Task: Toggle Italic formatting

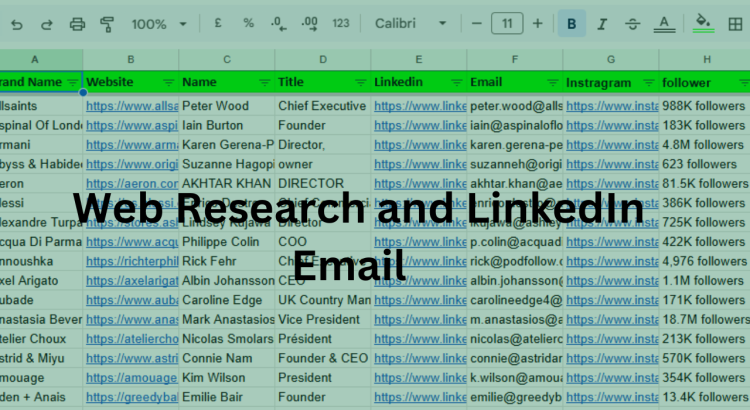Action: [x=602, y=24]
